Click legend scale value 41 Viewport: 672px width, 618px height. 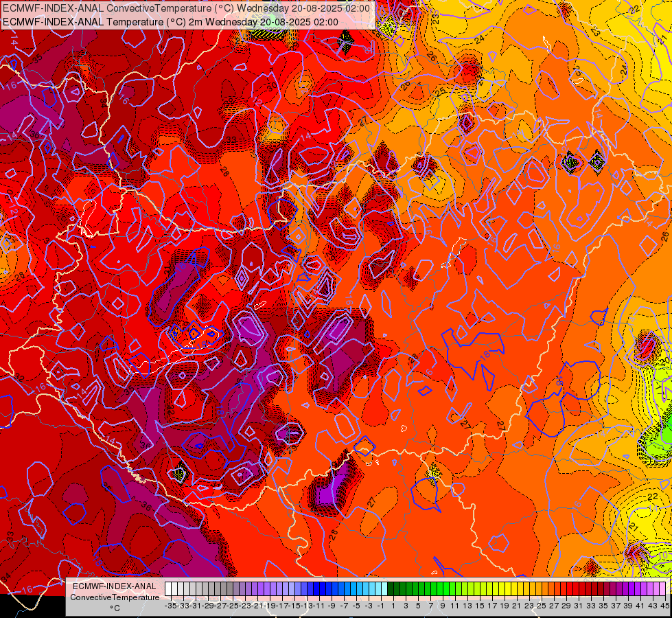[640, 606]
